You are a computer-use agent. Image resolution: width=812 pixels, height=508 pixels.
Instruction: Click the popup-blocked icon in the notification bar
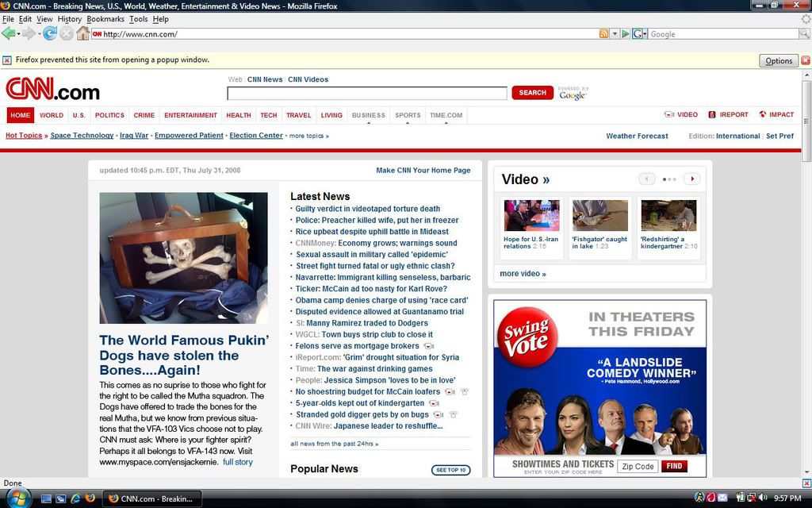point(6,60)
